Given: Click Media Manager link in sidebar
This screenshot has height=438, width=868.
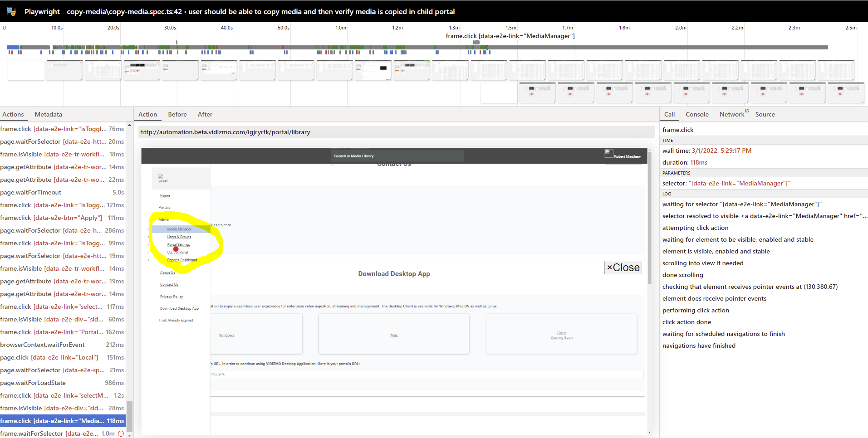Looking at the screenshot, I should (x=179, y=229).
